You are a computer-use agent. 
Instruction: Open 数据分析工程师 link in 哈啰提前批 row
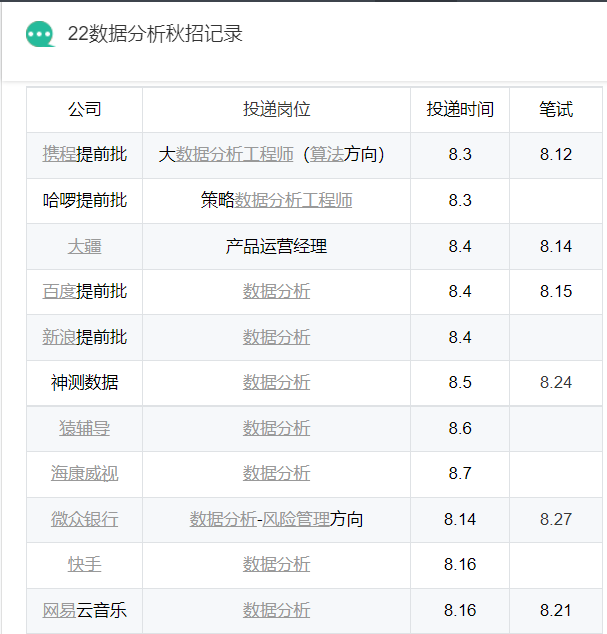(x=293, y=200)
